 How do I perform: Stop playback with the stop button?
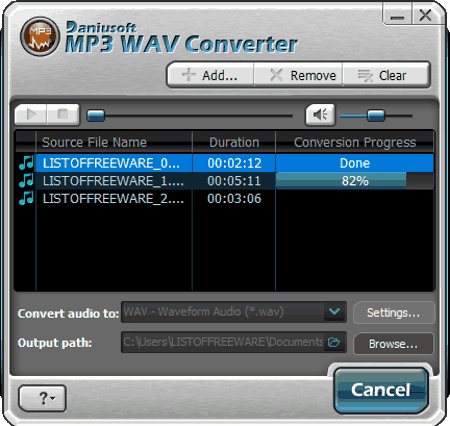63,114
